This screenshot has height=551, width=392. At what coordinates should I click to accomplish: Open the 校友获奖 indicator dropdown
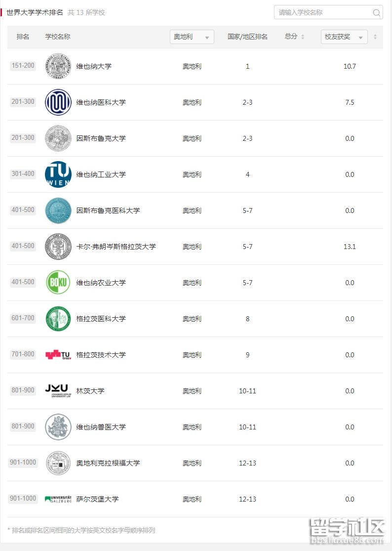(344, 37)
